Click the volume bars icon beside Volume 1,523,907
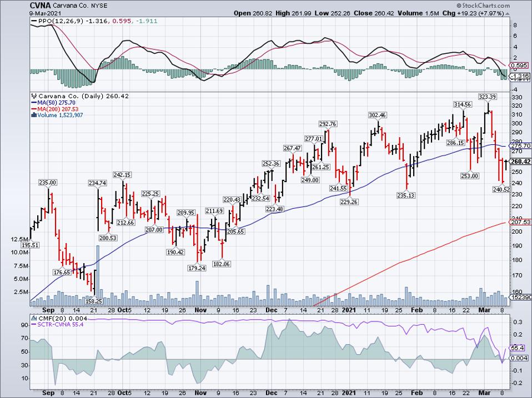The image size is (532, 398). click(x=33, y=115)
